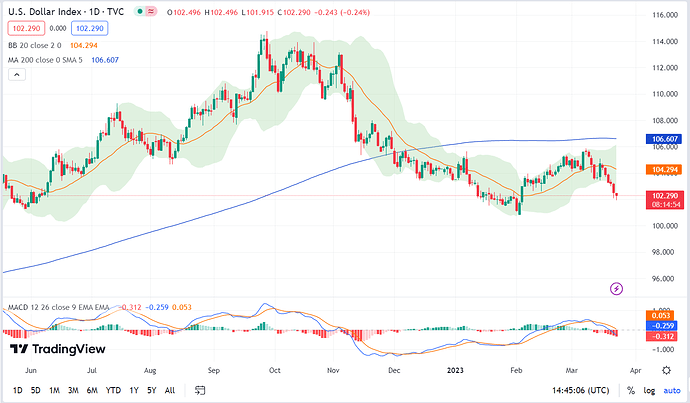Click the orange 0.053 MACD value label
Viewport: 690px width, 403px height.
(661, 315)
